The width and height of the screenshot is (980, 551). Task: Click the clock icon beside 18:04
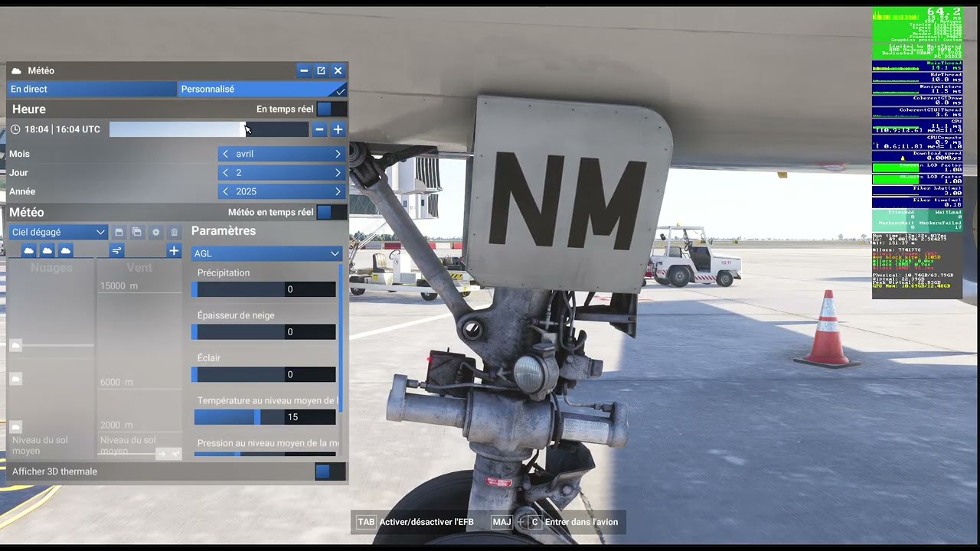15,129
